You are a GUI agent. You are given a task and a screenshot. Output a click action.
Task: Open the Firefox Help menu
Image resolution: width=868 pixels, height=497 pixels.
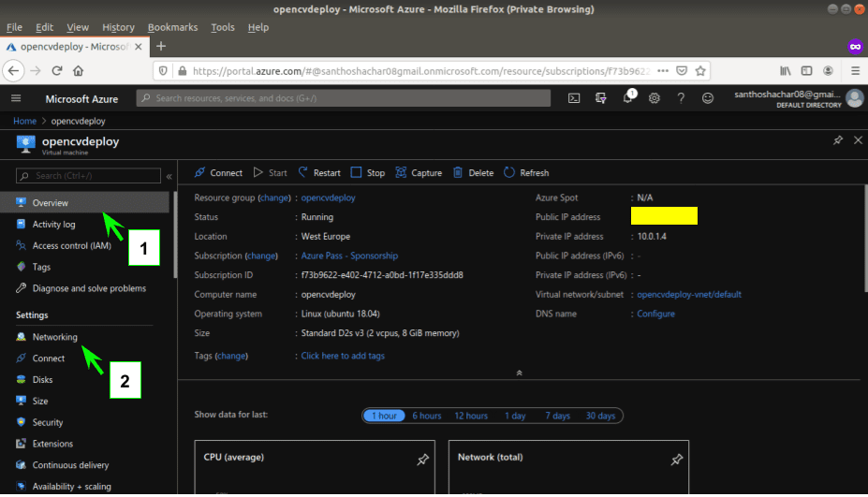tap(257, 27)
